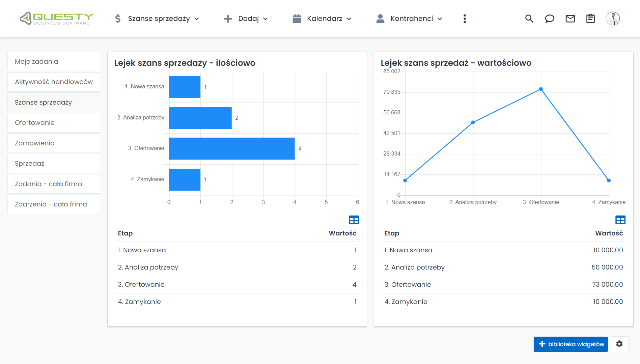Click Wartość header in ilościowo table
Viewport: 640px width, 364px height.
pyautogui.click(x=342, y=233)
